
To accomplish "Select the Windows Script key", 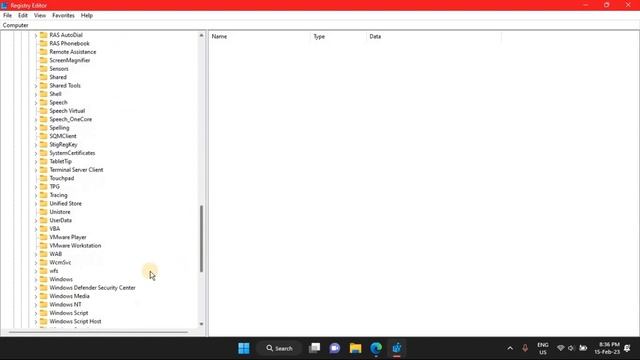I will pyautogui.click(x=69, y=313).
